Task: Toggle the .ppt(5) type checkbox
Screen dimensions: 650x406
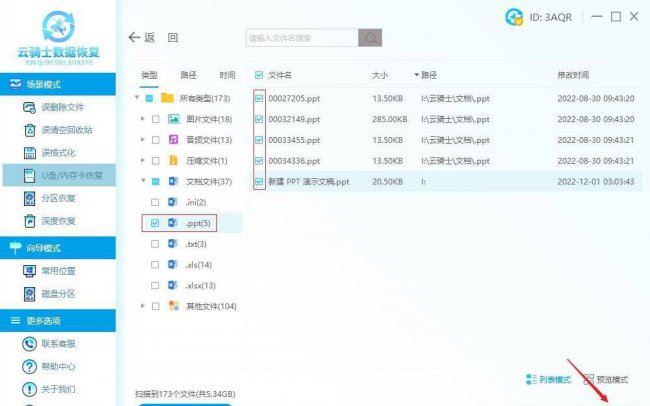Action: pos(155,223)
